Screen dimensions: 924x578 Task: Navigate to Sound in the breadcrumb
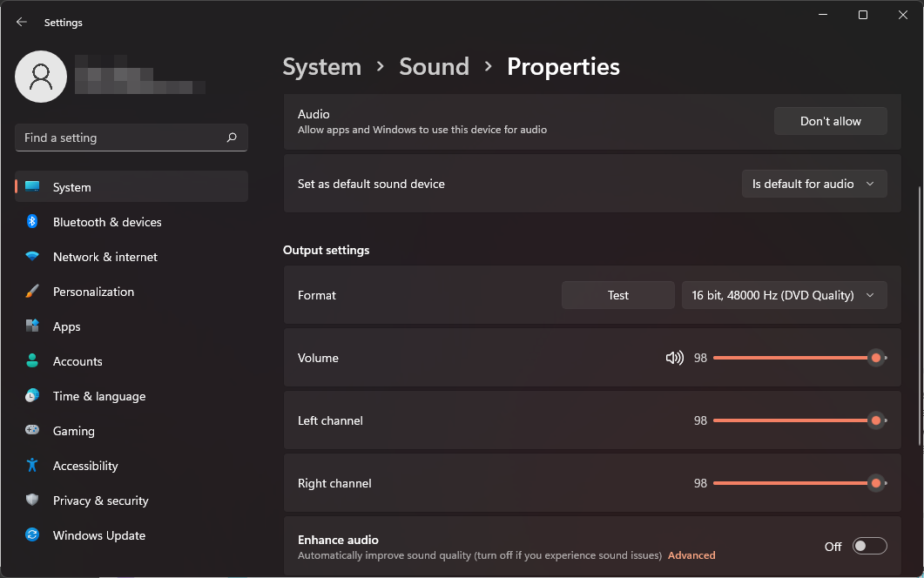pyautogui.click(x=434, y=66)
